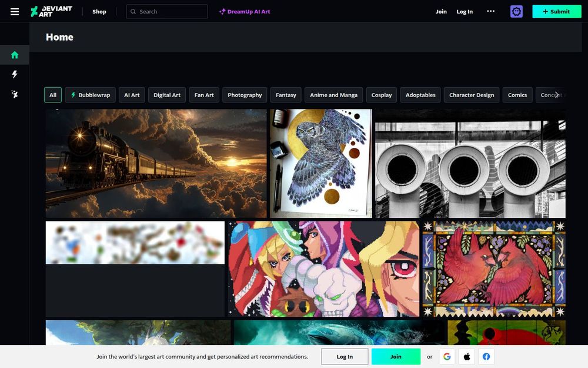The height and width of the screenshot is (368, 588).
Task: Click the purple chat mascot icon
Action: coord(516,12)
